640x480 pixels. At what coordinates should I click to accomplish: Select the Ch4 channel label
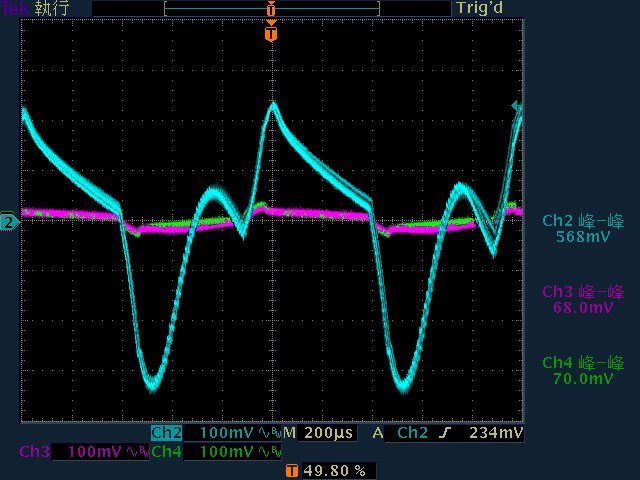point(166,452)
